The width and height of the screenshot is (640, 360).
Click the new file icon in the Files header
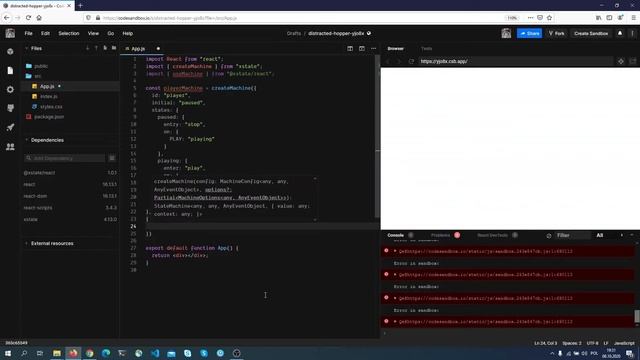105,48
